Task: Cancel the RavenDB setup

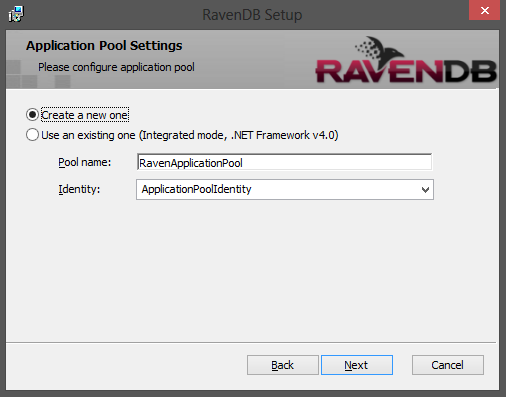Action: pos(448,365)
